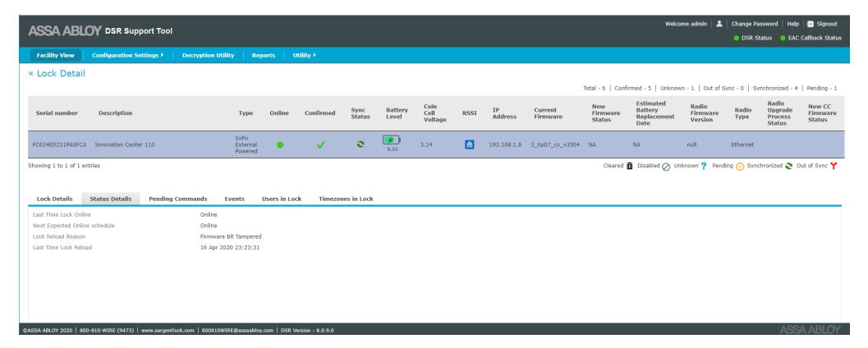Click the 16 Apr 2020 23:23:31 reload time

coord(230,248)
